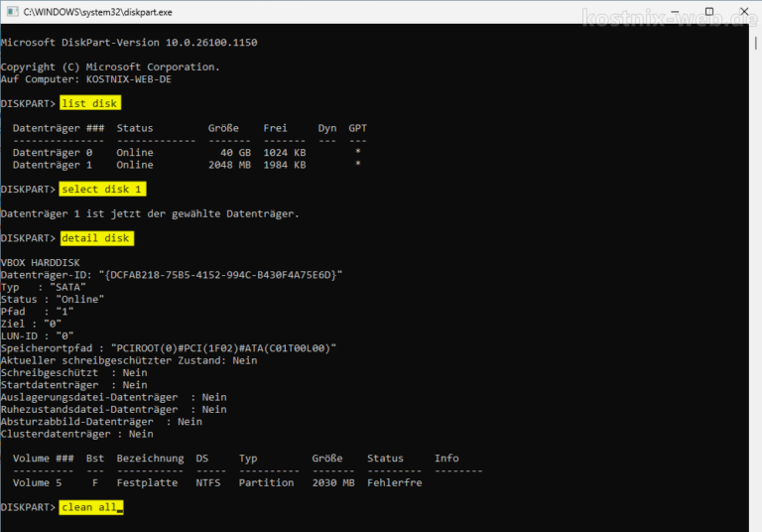Screen dimensions: 762x532
Task: Click the VBOX HARDDISK line
Action: point(41,263)
